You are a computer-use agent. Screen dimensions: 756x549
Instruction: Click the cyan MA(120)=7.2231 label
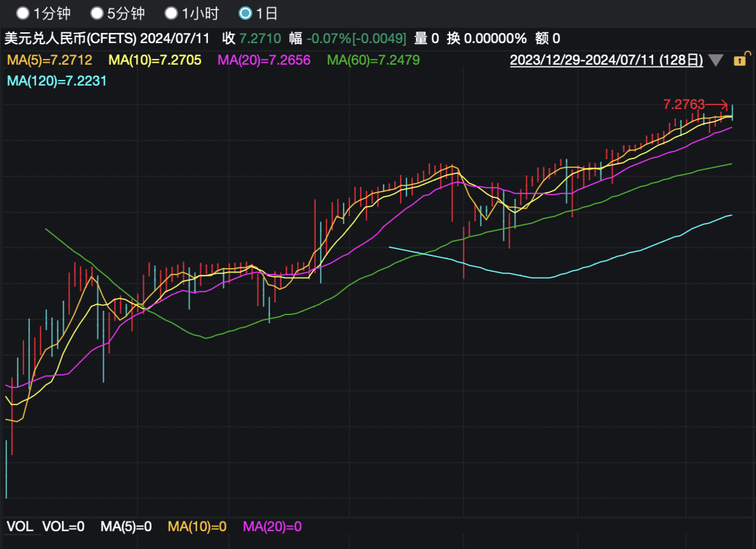56,81
